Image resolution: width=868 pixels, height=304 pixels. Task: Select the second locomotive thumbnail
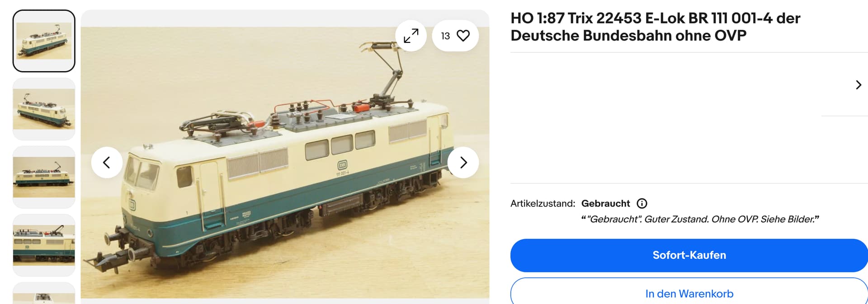coord(44,109)
